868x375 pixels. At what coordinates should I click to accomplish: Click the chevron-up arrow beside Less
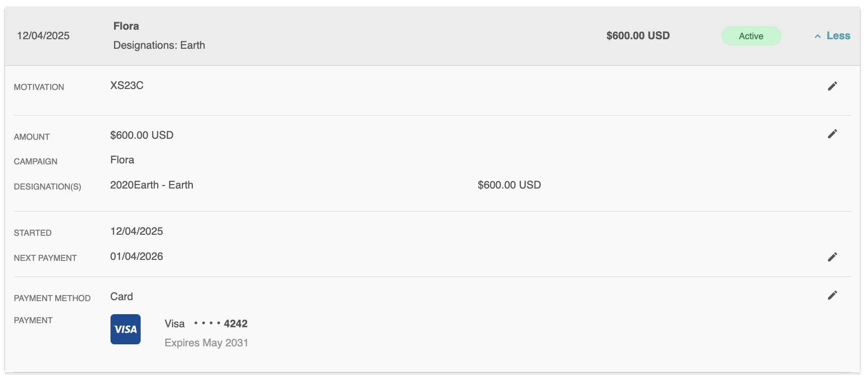(x=818, y=36)
